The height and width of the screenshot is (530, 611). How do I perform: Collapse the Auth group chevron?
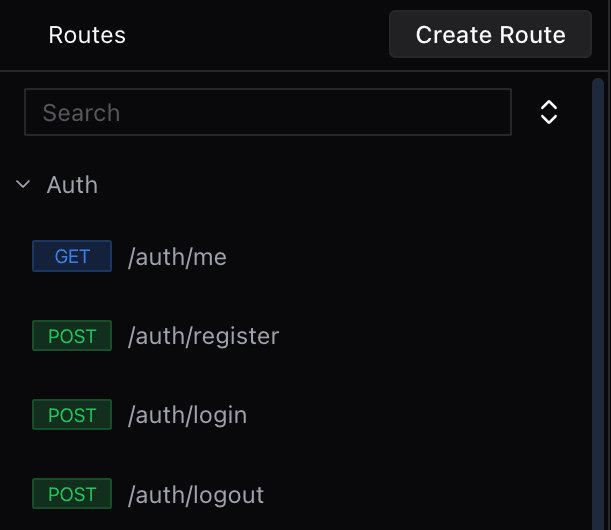coord(23,184)
